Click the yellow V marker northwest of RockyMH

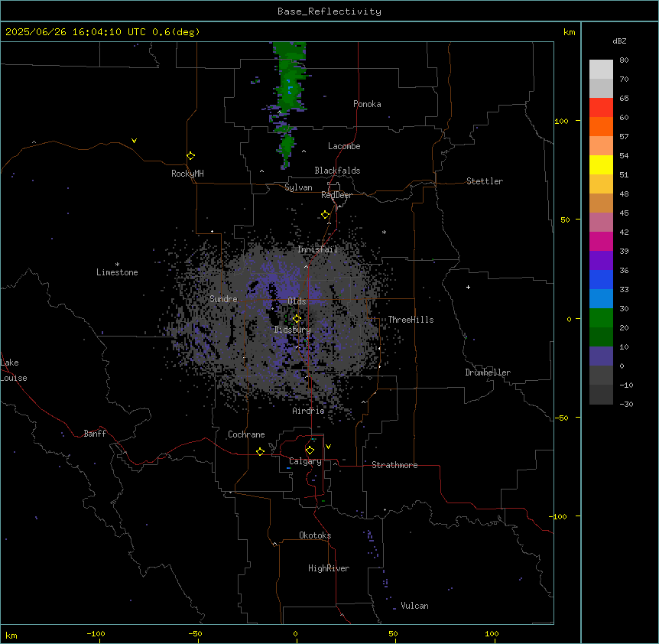tap(134, 141)
